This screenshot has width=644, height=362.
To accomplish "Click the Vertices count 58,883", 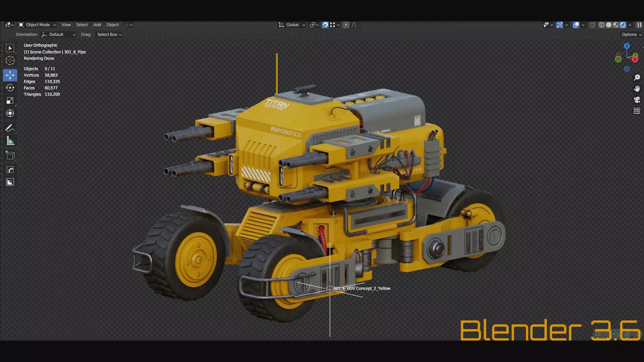I will click(51, 75).
